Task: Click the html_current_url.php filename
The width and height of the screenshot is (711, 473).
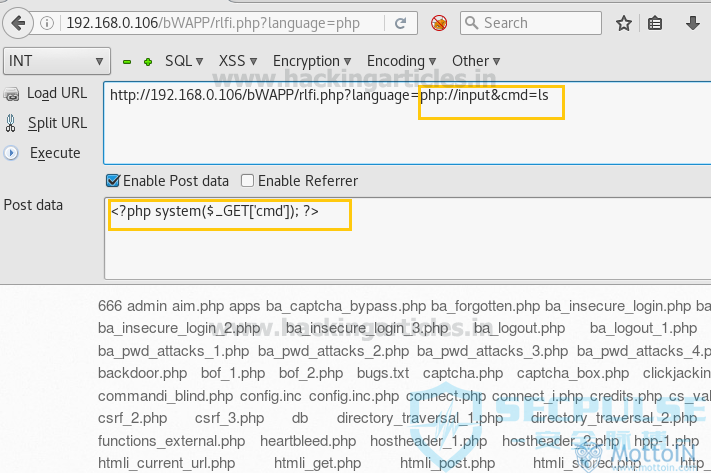Action: (x=166, y=463)
